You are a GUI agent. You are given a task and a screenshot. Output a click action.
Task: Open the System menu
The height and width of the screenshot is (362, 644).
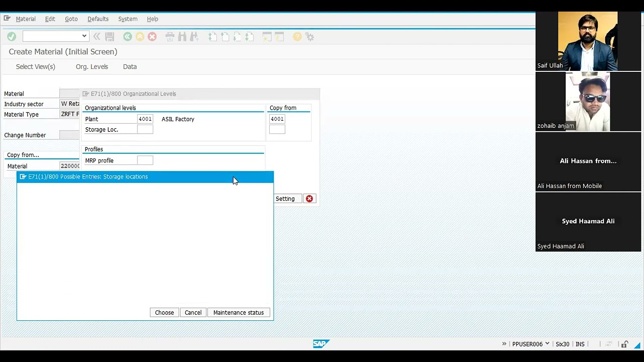128,19
